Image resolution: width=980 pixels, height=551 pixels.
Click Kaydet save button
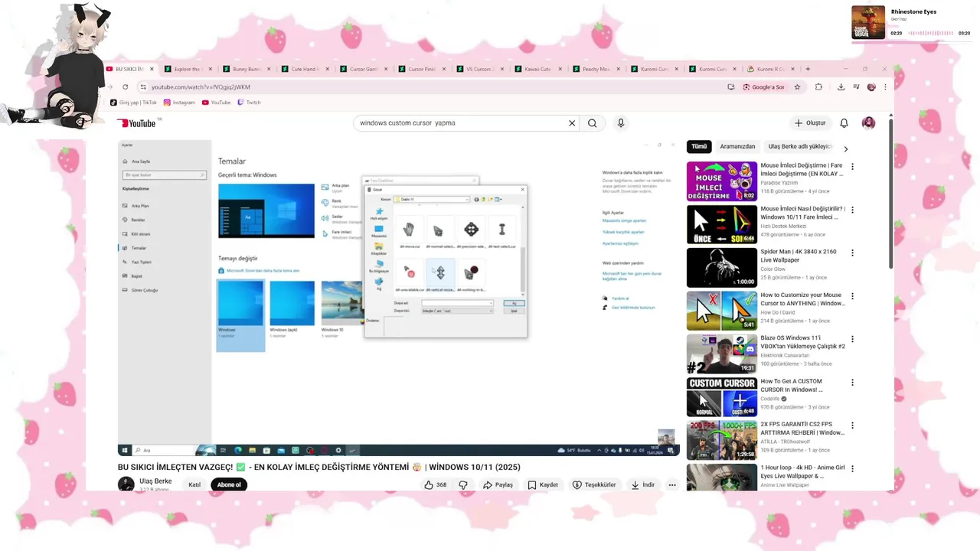click(x=543, y=484)
